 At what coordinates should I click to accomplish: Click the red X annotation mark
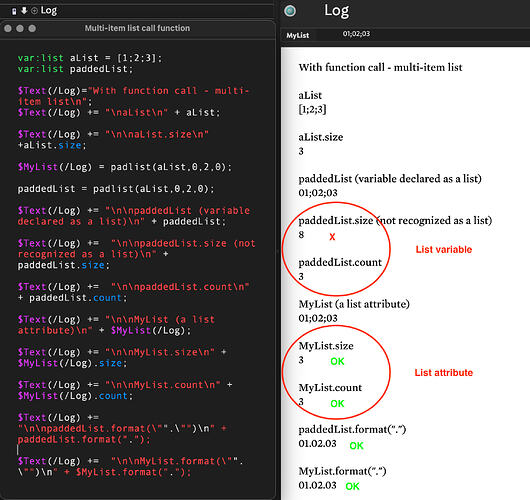(332, 237)
